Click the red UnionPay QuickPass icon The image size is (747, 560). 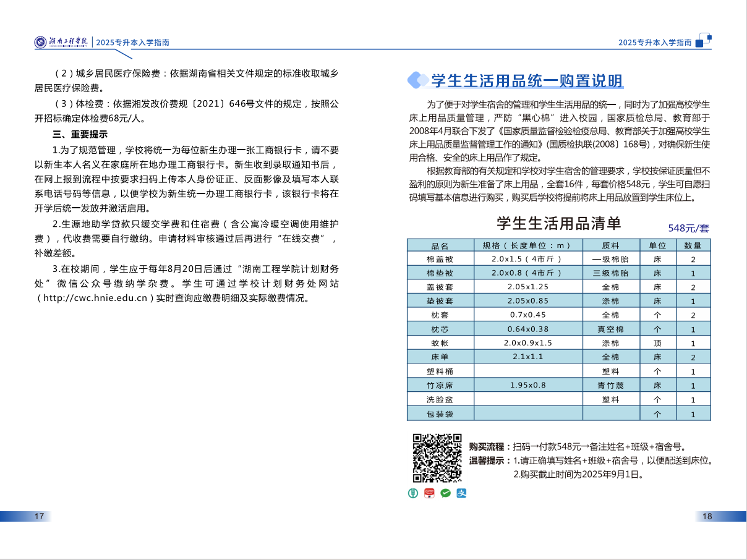(430, 493)
